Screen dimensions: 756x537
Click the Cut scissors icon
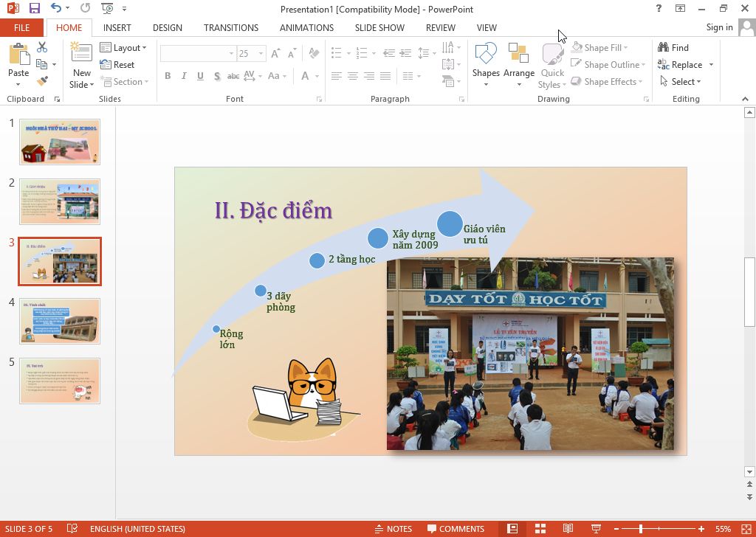(x=42, y=47)
